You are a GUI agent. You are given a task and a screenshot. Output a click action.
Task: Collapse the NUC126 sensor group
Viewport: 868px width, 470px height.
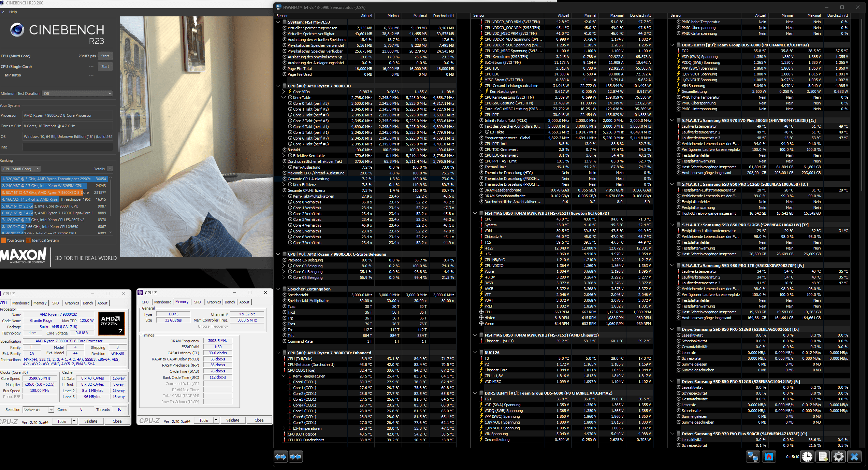pos(475,353)
